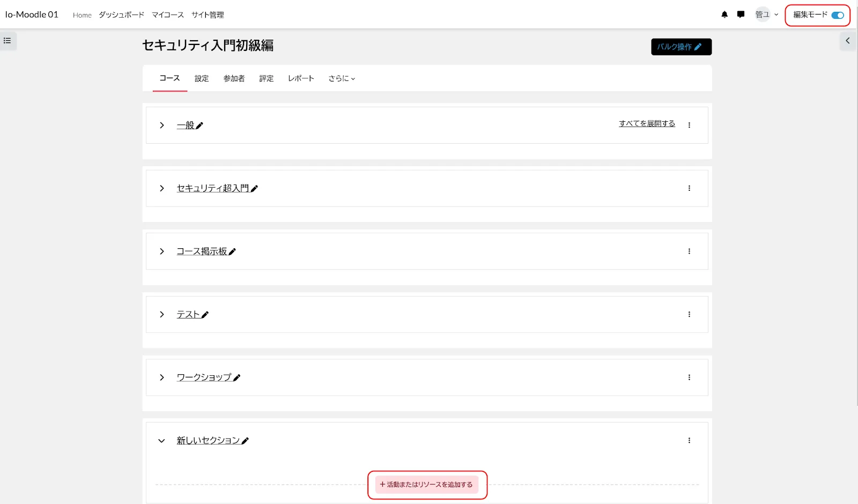The height and width of the screenshot is (504, 858).
Task: Open the right block drawer arrow
Action: click(847, 41)
